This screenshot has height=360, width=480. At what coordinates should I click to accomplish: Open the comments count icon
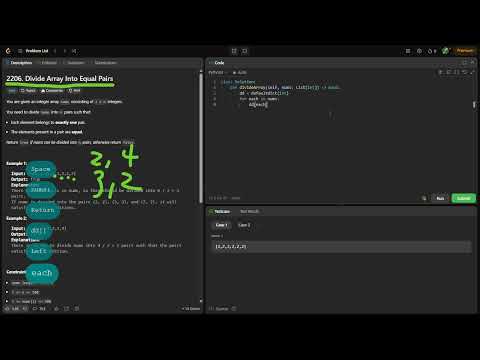[x=39, y=309]
